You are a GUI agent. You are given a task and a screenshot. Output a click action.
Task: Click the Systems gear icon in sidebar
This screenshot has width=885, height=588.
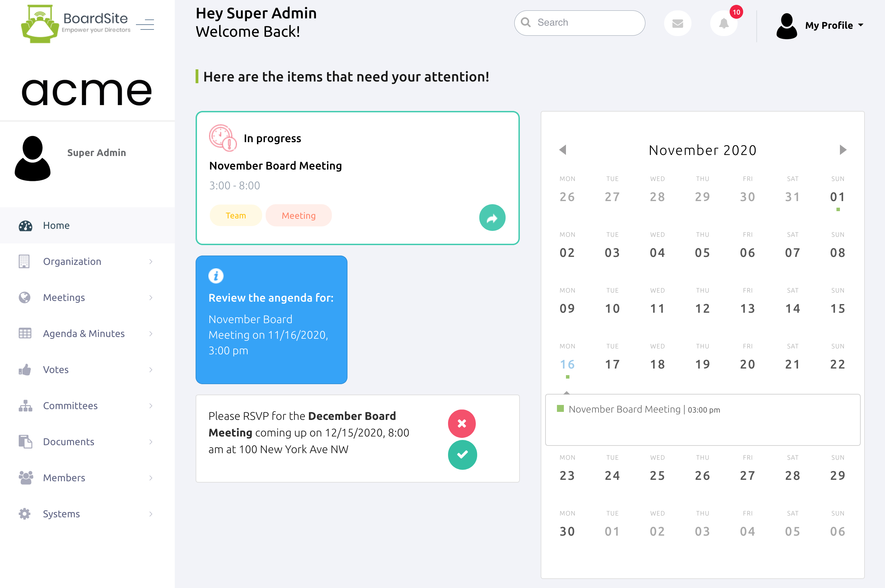25,514
